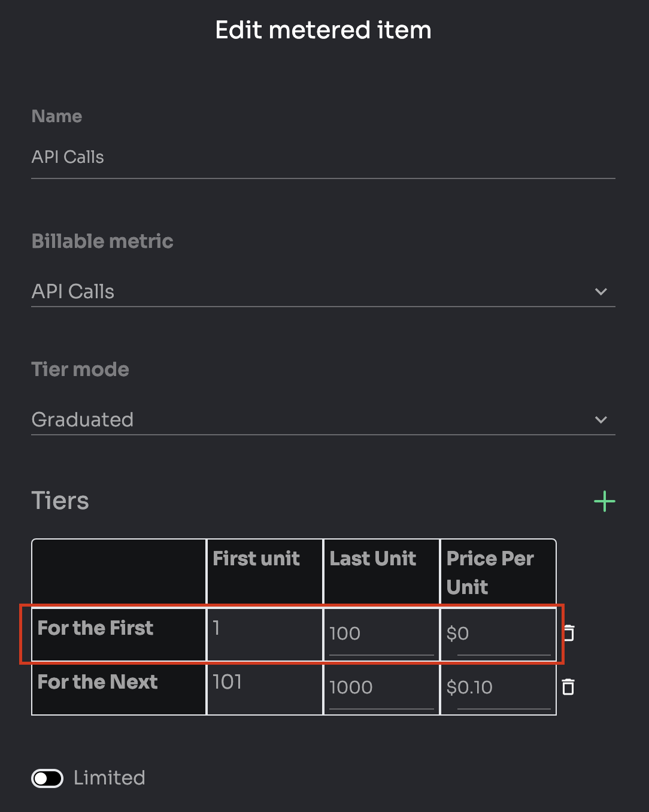Image resolution: width=649 pixels, height=812 pixels.
Task: Click the 'Limited' label text
Action: point(110,778)
